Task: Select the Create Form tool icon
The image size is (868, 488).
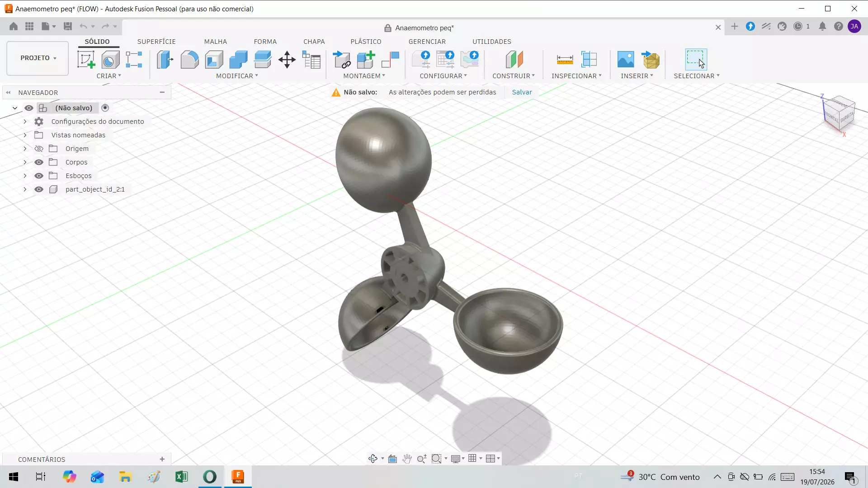Action: tap(110, 59)
